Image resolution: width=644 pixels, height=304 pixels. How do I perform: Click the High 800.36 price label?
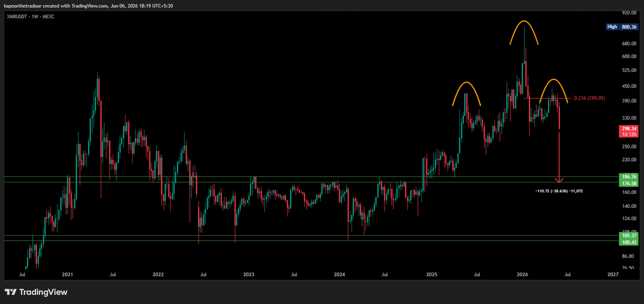[621, 26]
